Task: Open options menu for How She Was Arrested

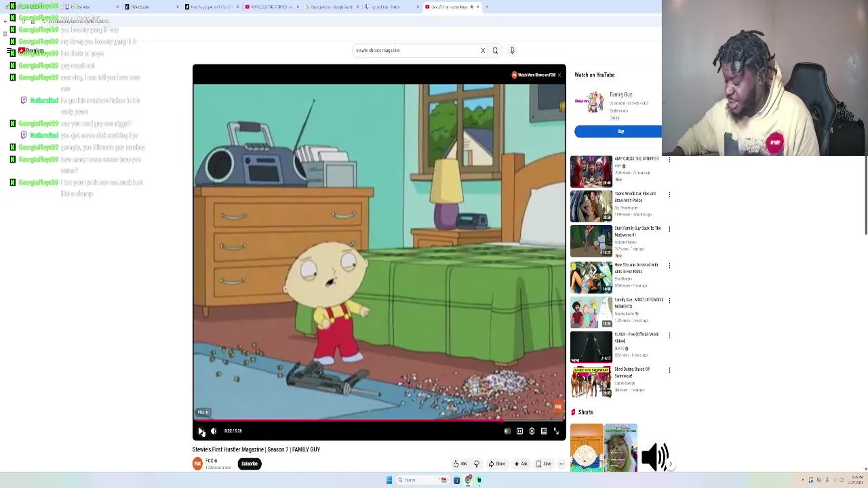Action: 669,266
